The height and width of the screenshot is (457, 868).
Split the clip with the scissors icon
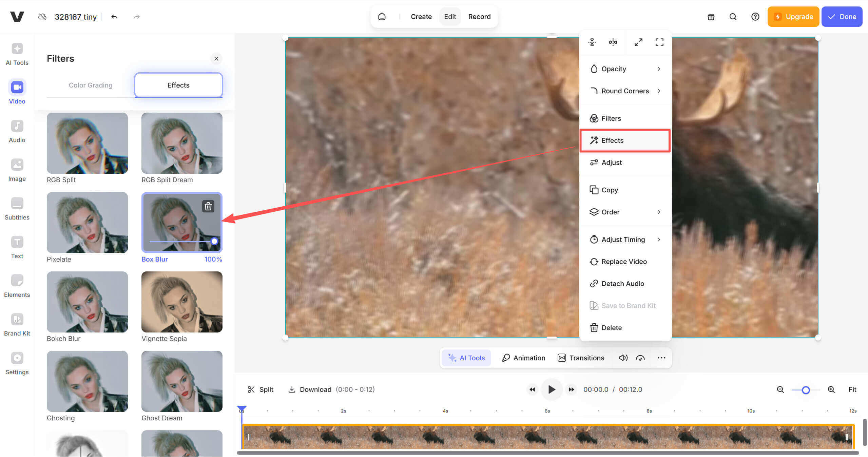(251, 389)
